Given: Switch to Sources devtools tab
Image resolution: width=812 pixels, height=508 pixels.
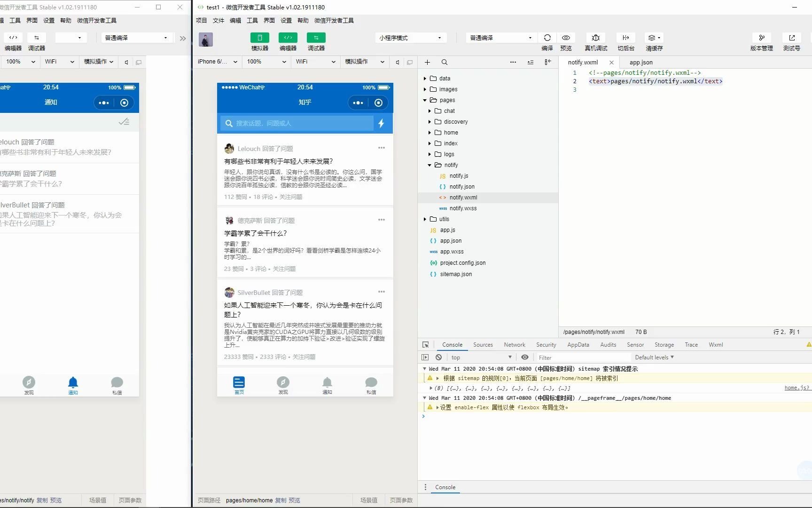Looking at the screenshot, I should pos(483,345).
